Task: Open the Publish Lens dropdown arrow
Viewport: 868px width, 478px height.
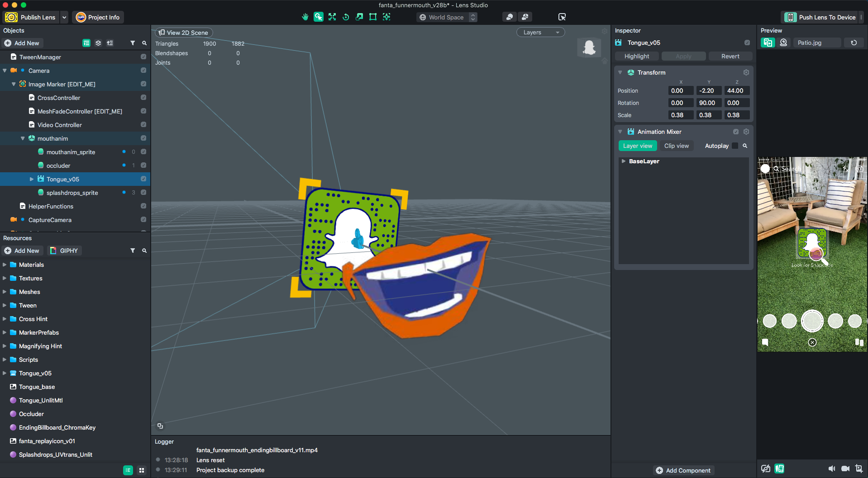Action: click(x=64, y=17)
